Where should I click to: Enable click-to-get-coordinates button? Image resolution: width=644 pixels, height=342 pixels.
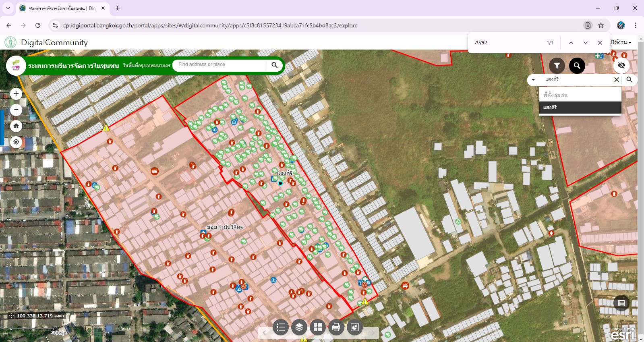pyautogui.click(x=12, y=316)
